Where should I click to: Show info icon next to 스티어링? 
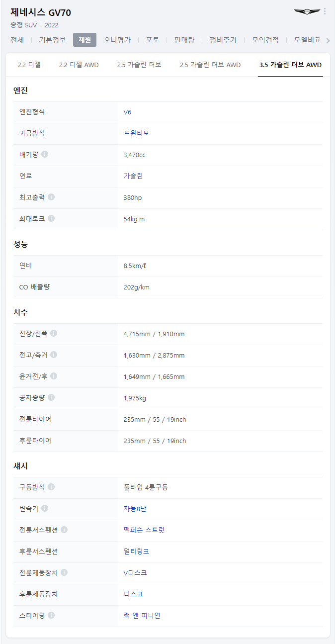[x=51, y=615]
